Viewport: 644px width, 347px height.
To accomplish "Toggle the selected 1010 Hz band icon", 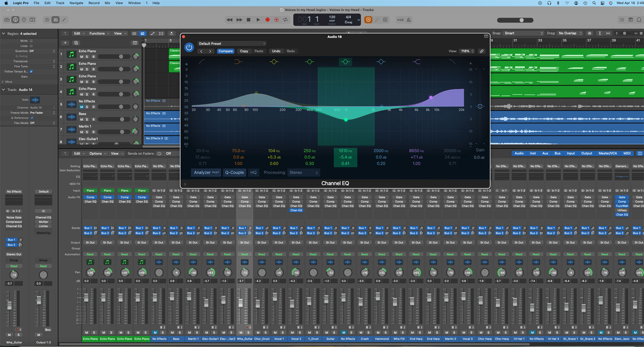I will (345, 62).
